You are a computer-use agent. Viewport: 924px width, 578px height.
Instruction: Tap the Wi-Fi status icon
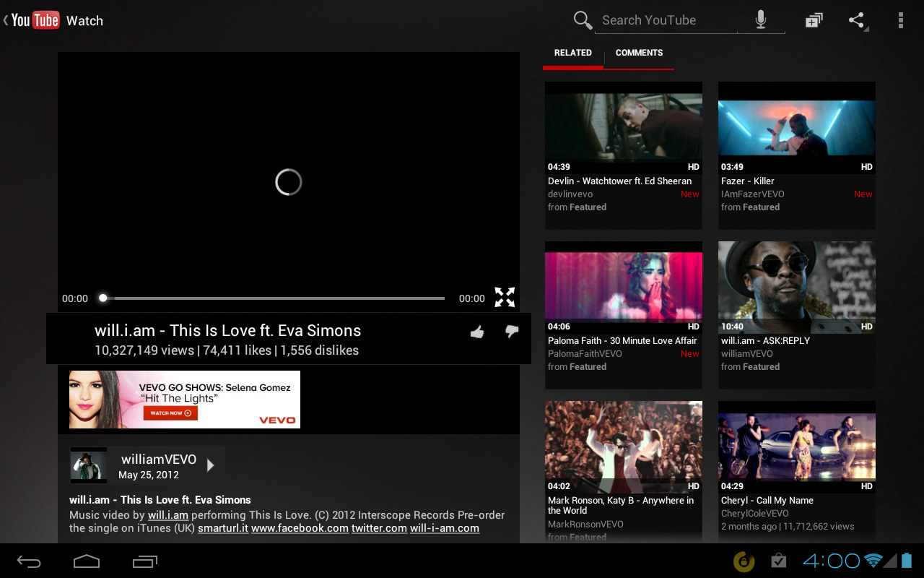point(873,561)
